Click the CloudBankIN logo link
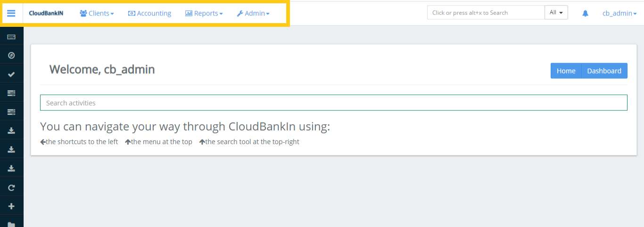 click(x=46, y=13)
